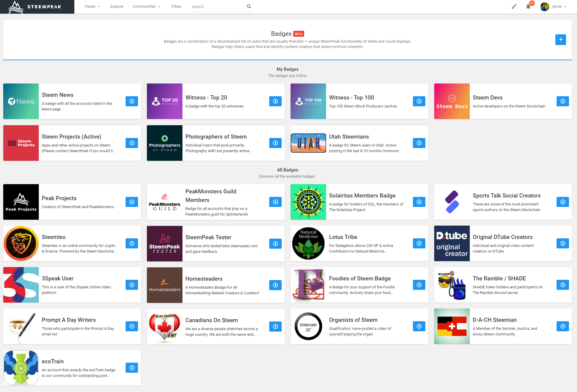
Task: Open the Utah Steemians arrow button
Action: tap(419, 143)
